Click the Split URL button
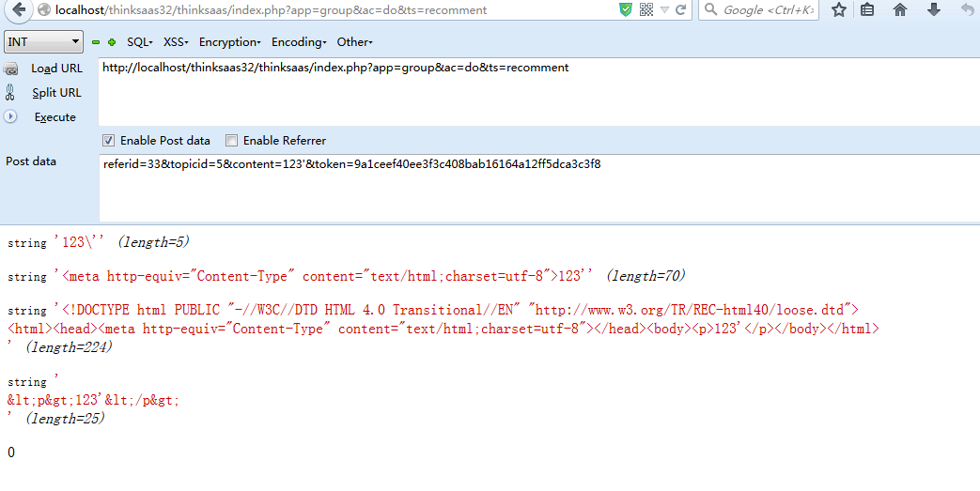980x491 pixels. pyautogui.click(x=57, y=92)
